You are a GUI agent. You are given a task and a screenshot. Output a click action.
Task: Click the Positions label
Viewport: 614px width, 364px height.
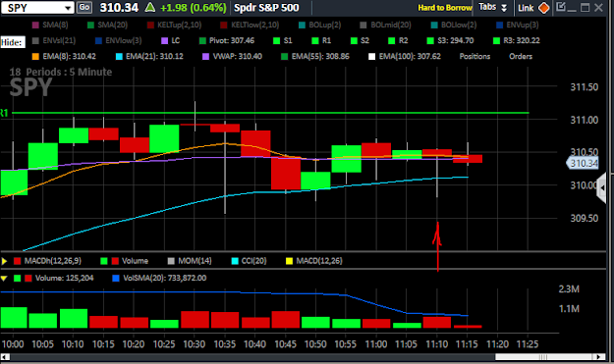(x=474, y=56)
